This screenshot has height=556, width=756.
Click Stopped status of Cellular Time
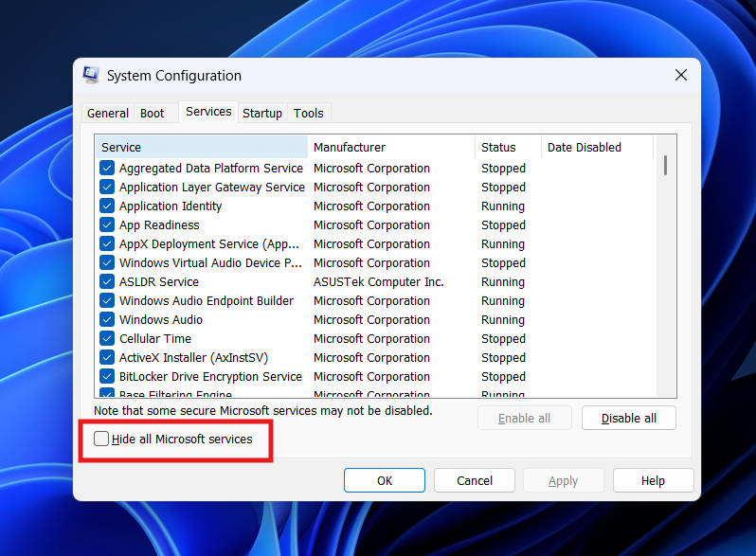(503, 339)
